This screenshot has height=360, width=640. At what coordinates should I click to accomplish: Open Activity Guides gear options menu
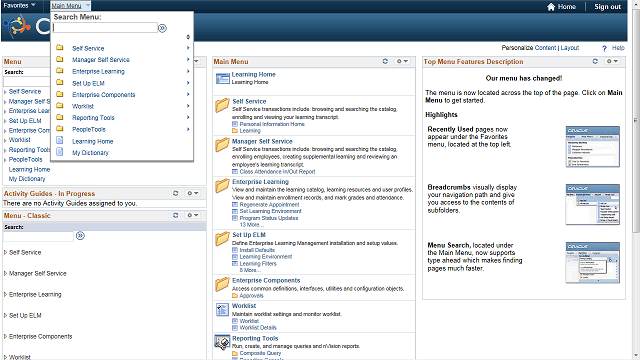click(x=193, y=193)
